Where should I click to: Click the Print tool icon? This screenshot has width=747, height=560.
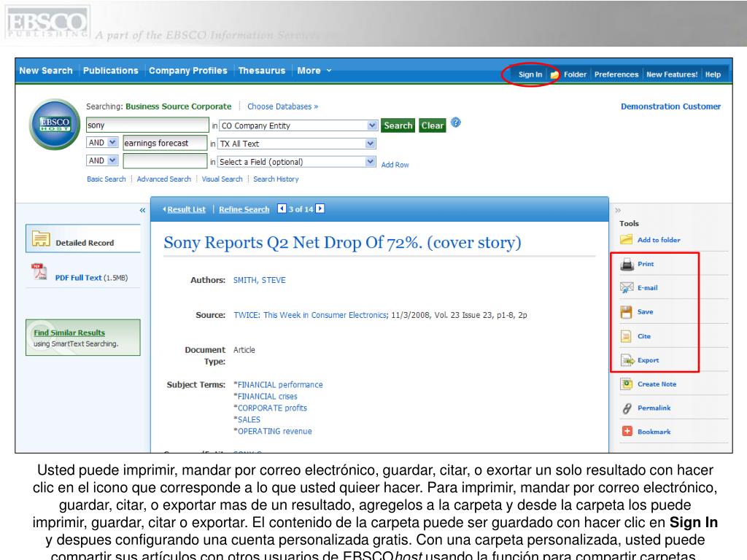[627, 264]
